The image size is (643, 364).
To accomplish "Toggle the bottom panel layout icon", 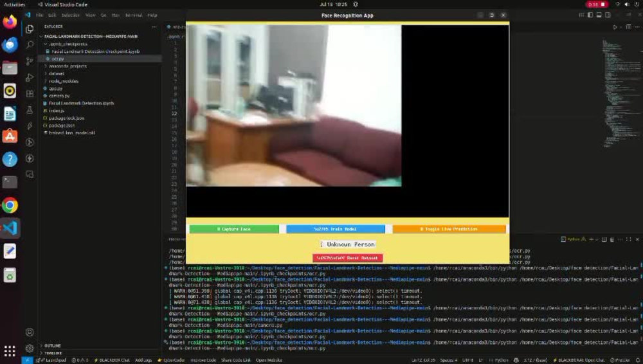I will [599, 15].
